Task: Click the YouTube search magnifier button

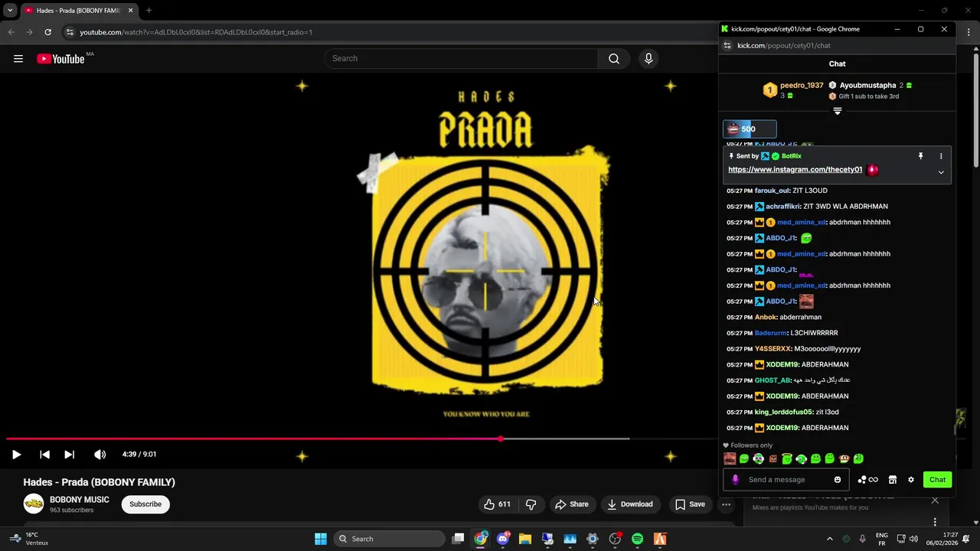Action: (614, 58)
